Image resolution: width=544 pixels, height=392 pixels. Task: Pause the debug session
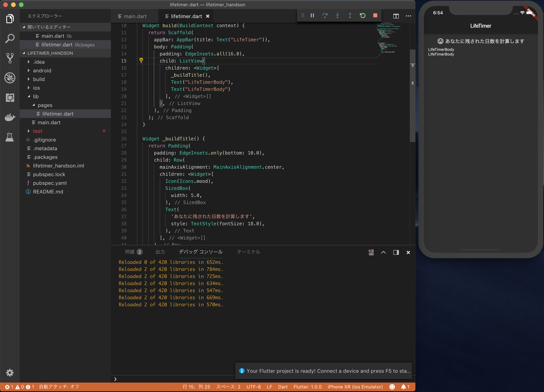pos(312,16)
